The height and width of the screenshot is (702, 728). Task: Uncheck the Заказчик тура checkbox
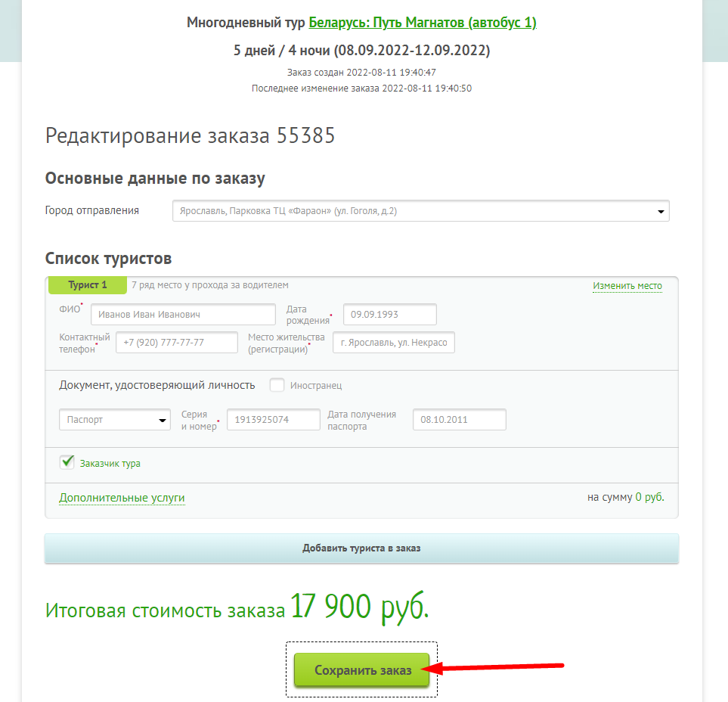pyautogui.click(x=67, y=462)
